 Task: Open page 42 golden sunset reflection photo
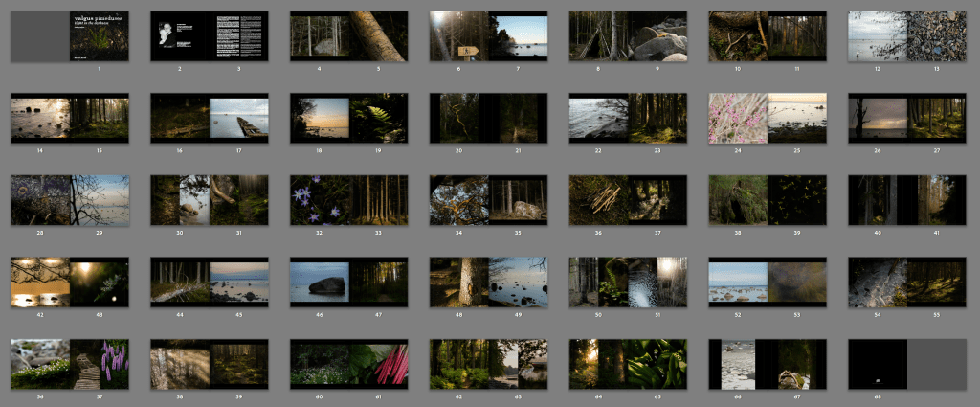pyautogui.click(x=39, y=282)
